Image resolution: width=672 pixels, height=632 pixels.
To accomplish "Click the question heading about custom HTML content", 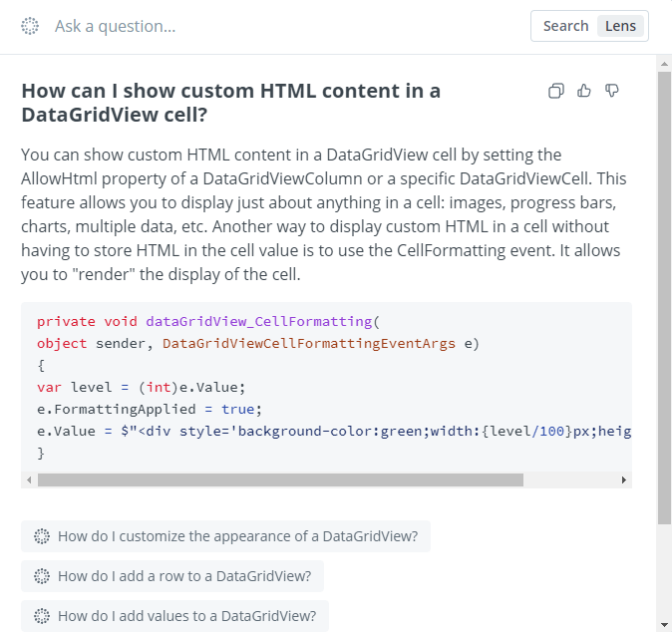I will pyautogui.click(x=231, y=103).
